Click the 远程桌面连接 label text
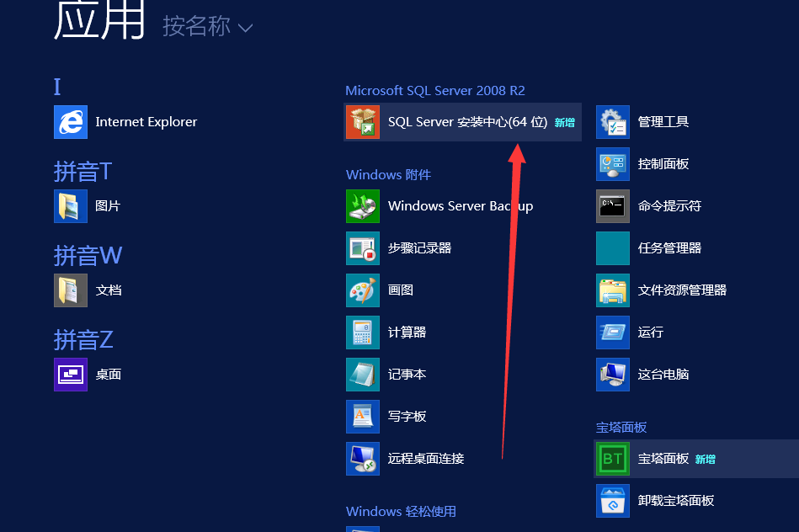Viewport: 799px width, 532px height. [426, 459]
